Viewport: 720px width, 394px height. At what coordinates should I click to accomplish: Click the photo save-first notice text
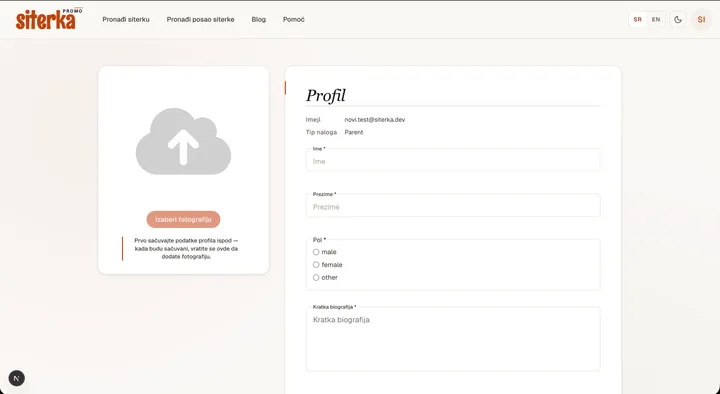tap(186, 248)
